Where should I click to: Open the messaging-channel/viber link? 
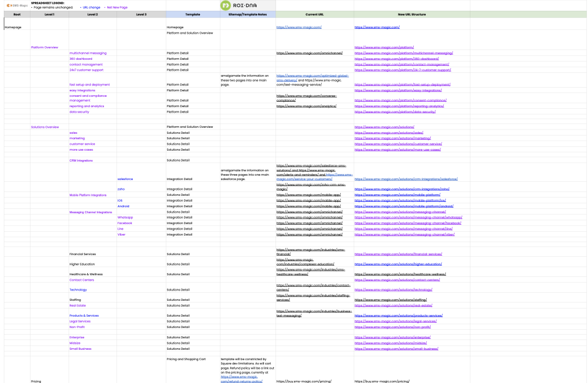click(x=405, y=234)
